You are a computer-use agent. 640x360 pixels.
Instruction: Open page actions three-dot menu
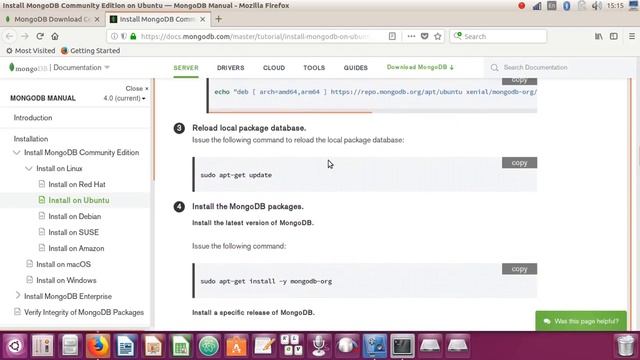coord(411,36)
